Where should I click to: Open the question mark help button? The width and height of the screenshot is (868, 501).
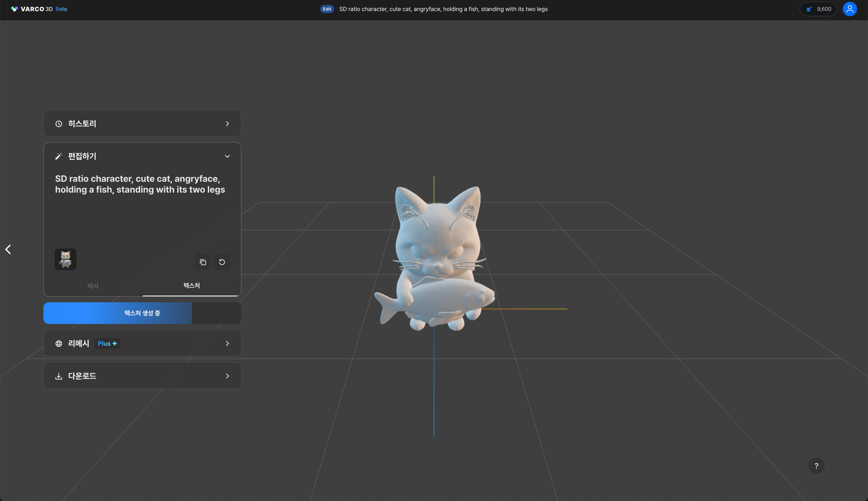[x=816, y=466]
